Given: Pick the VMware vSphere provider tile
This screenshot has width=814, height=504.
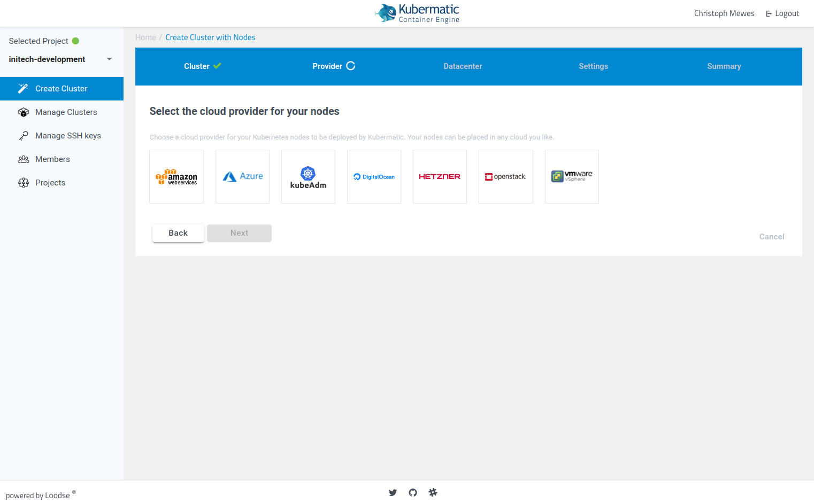Looking at the screenshot, I should tap(572, 176).
